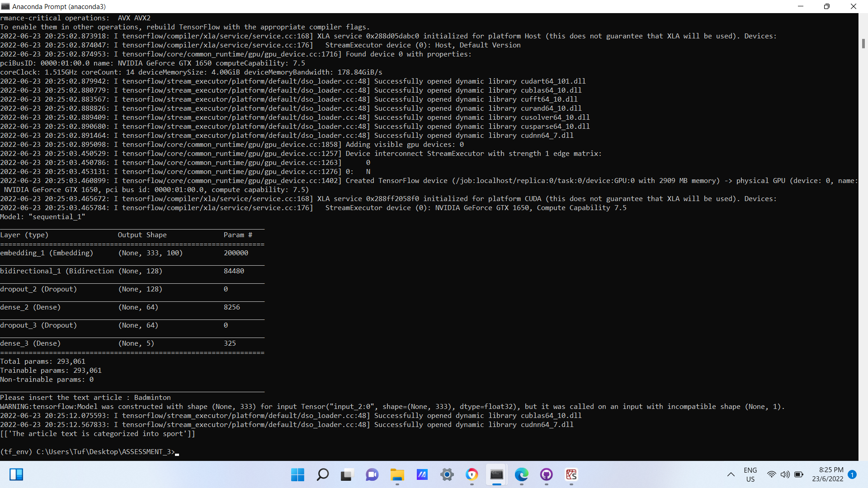Click the 'Non-trainable params: 0' line
868x488 pixels.
click(x=47, y=380)
